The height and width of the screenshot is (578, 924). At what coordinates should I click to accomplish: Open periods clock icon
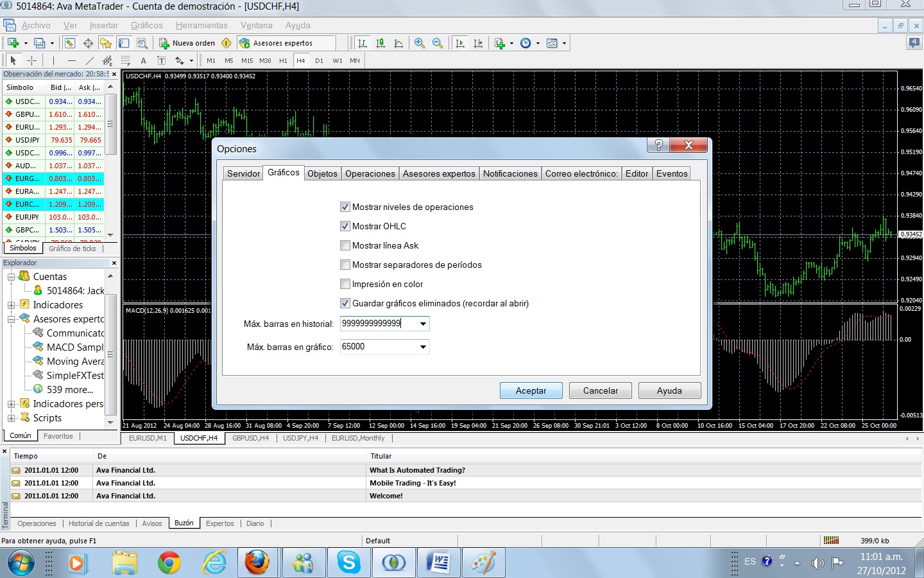(526, 43)
